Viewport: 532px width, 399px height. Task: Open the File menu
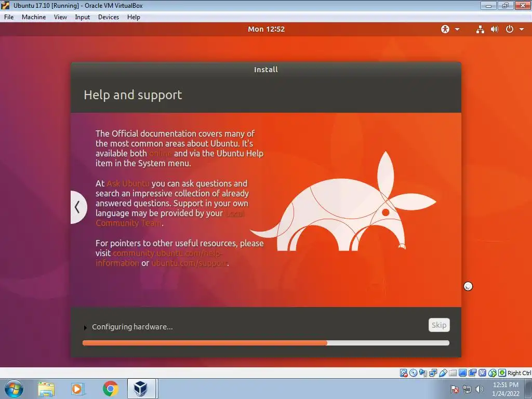point(9,17)
